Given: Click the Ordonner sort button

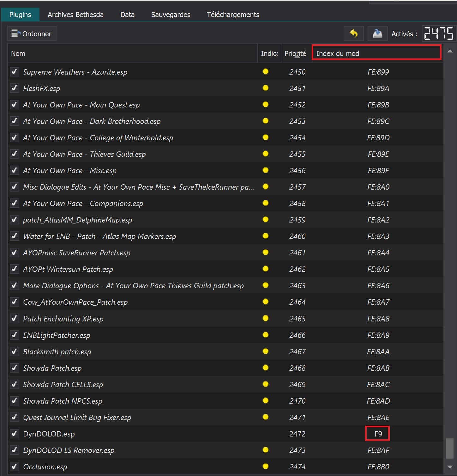Looking at the screenshot, I should click(32, 34).
